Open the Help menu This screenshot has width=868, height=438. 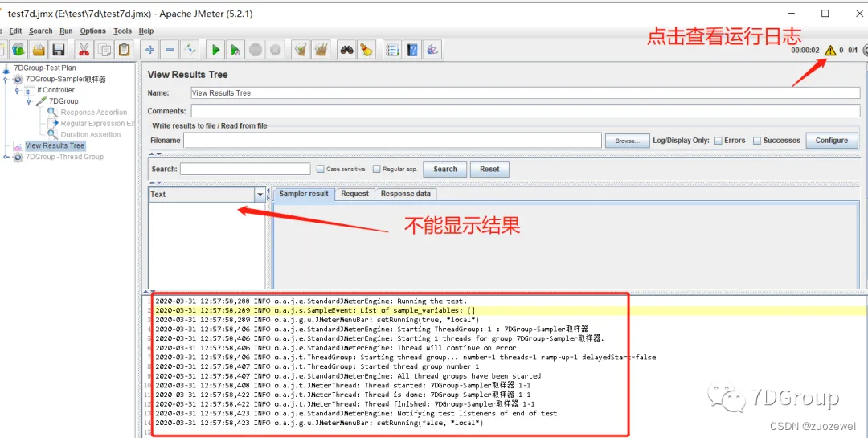146,31
